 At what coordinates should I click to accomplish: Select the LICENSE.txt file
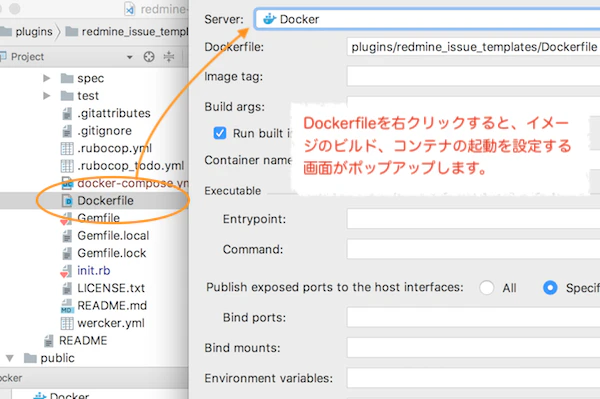pyautogui.click(x=111, y=288)
